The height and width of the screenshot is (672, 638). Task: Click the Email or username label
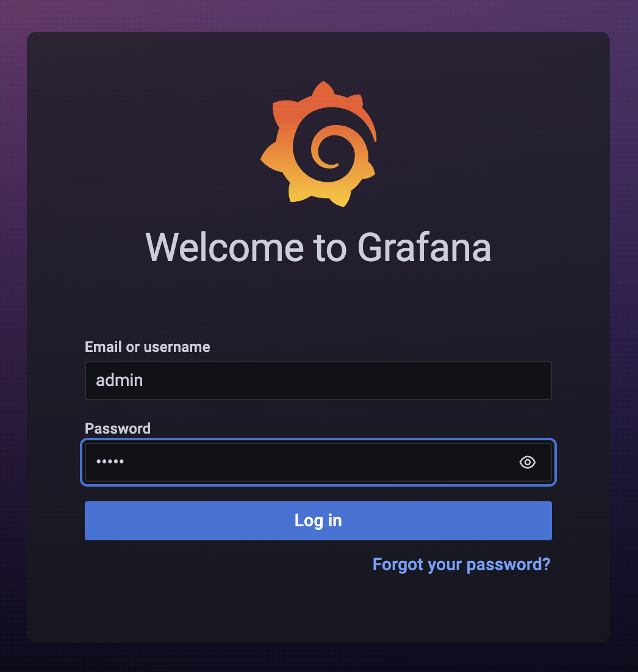[148, 347]
